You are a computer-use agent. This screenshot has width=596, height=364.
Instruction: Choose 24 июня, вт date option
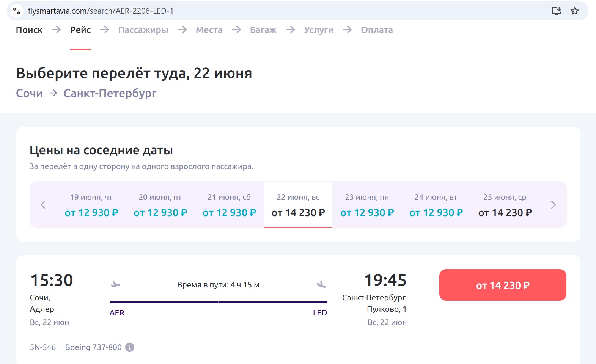[436, 205]
